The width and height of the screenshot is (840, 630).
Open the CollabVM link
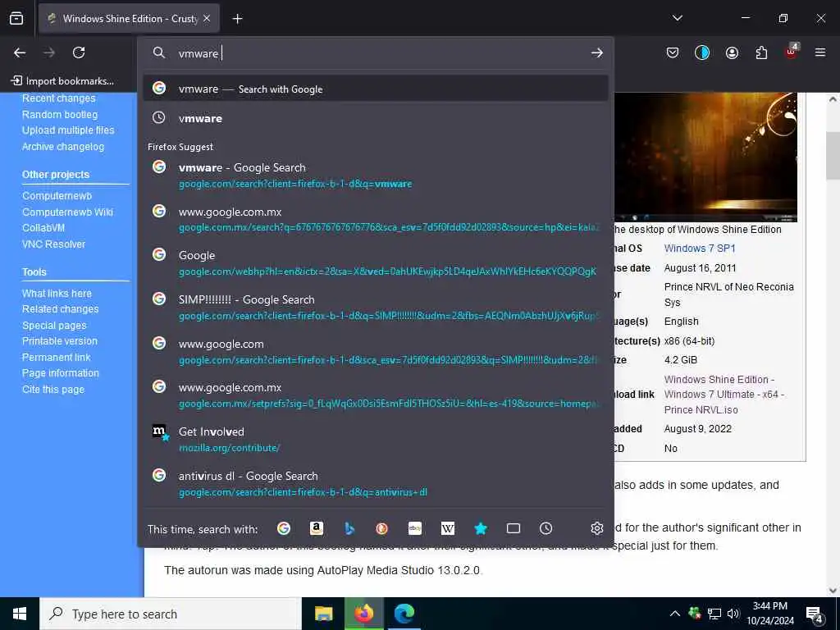click(x=43, y=228)
